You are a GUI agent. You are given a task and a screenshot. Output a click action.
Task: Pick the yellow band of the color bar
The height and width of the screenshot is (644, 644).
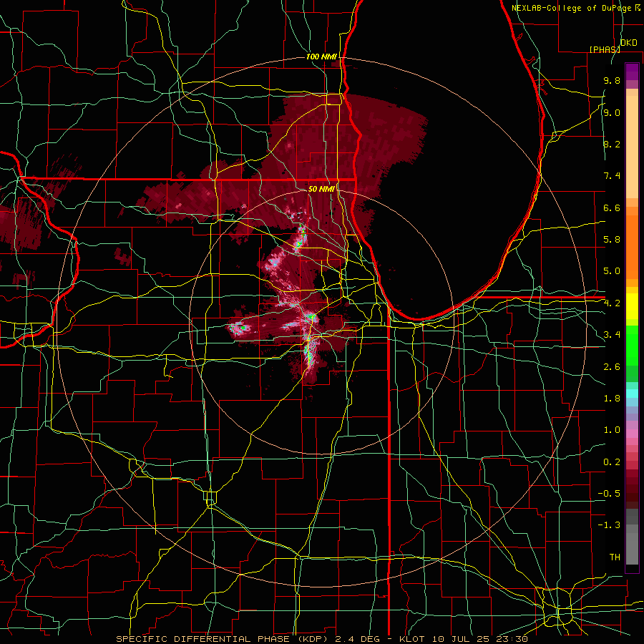[x=632, y=306]
